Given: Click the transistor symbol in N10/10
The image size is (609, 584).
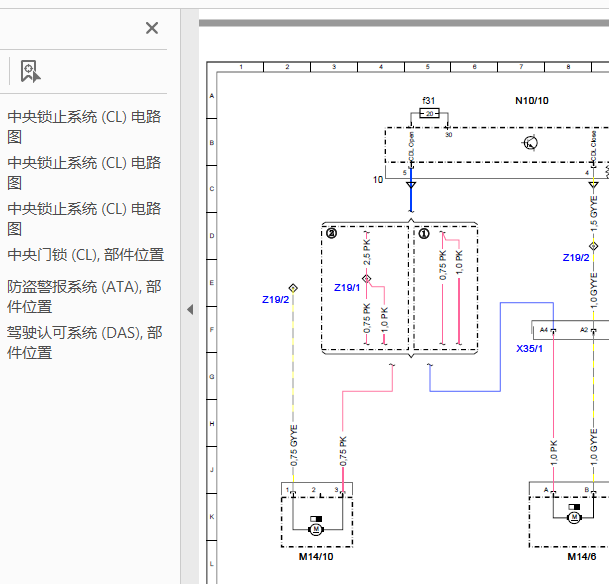Looking at the screenshot, I should [530, 143].
